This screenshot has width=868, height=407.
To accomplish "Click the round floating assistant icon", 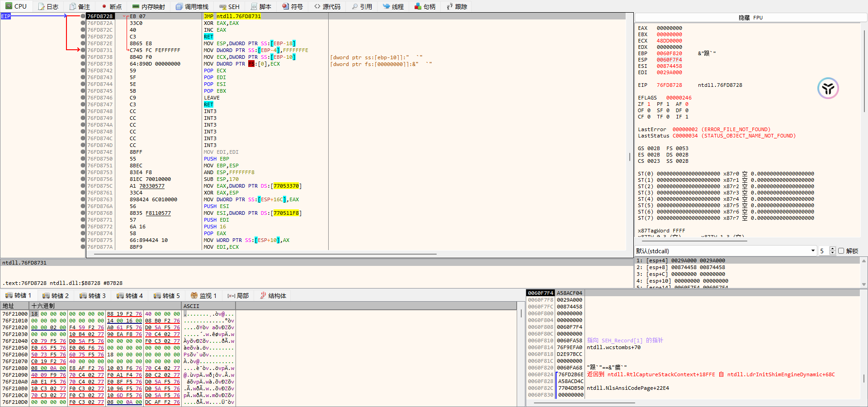I will [x=828, y=88].
